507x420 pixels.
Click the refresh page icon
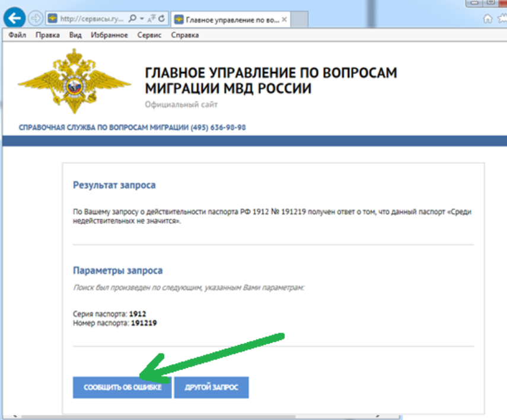coord(162,19)
